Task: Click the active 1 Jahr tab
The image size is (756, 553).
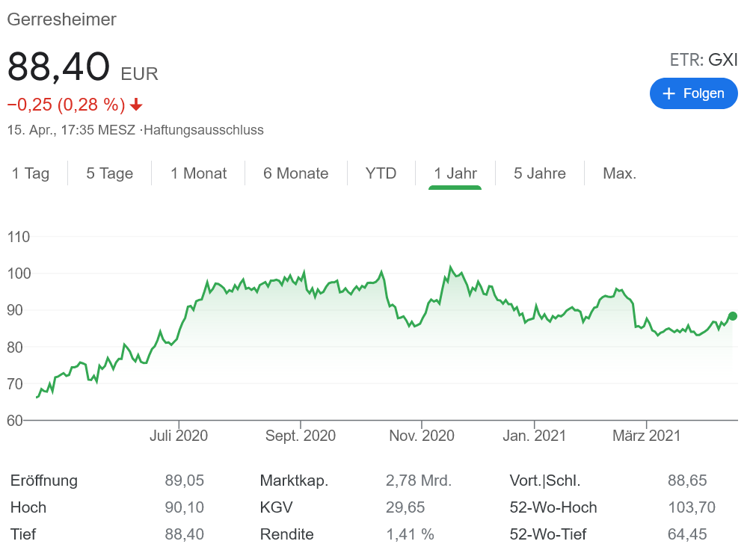Action: tap(455, 173)
